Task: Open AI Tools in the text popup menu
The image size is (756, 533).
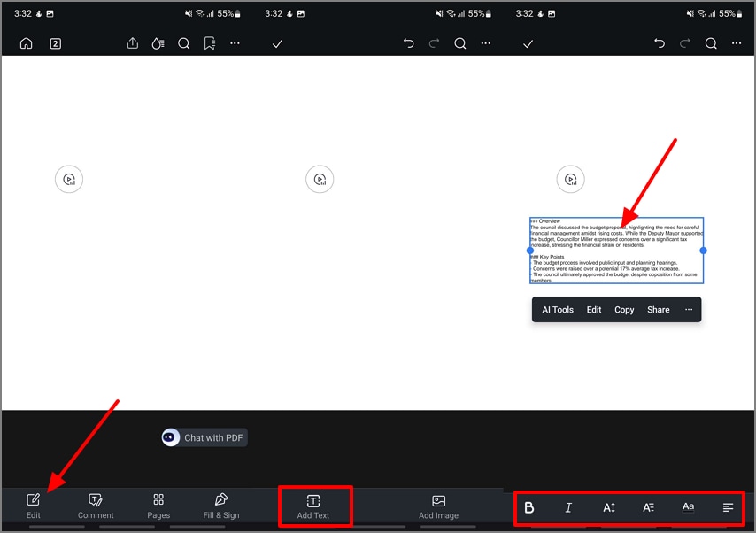Action: (558, 310)
